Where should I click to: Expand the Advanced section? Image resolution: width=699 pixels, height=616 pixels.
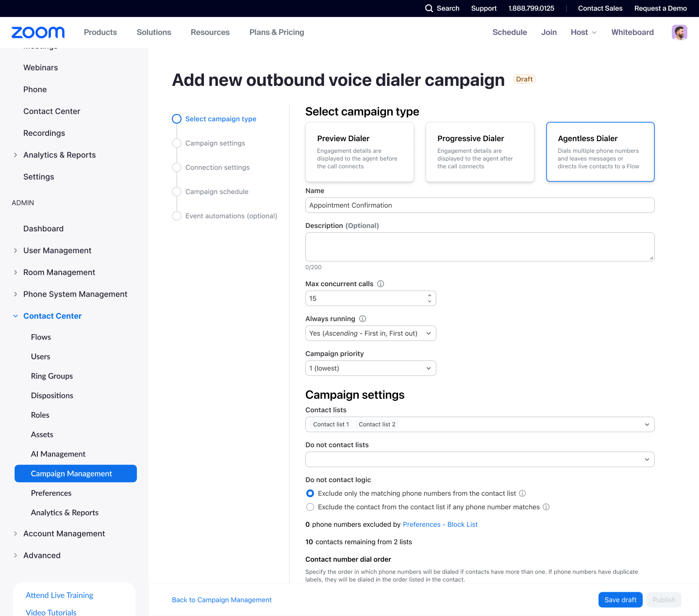[x=16, y=555]
